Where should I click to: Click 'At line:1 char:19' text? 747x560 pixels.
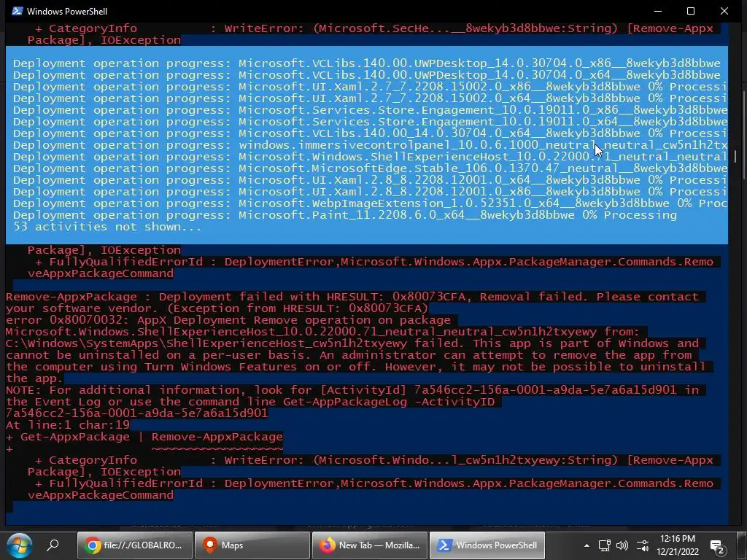(x=68, y=425)
